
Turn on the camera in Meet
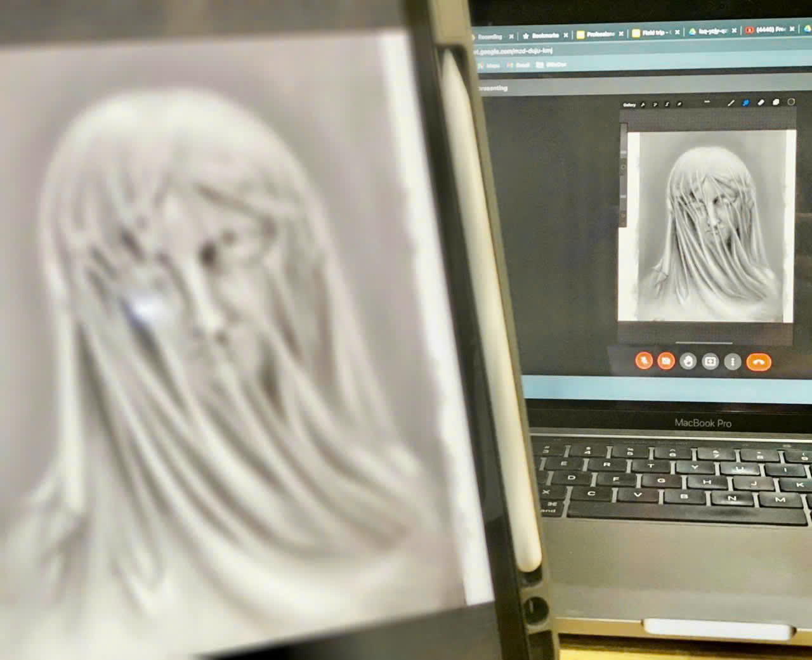click(x=665, y=361)
